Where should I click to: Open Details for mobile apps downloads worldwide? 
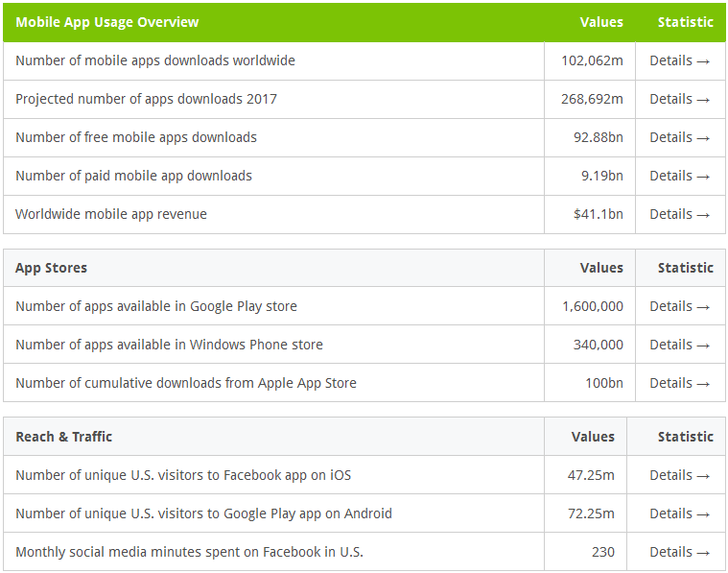pos(679,60)
